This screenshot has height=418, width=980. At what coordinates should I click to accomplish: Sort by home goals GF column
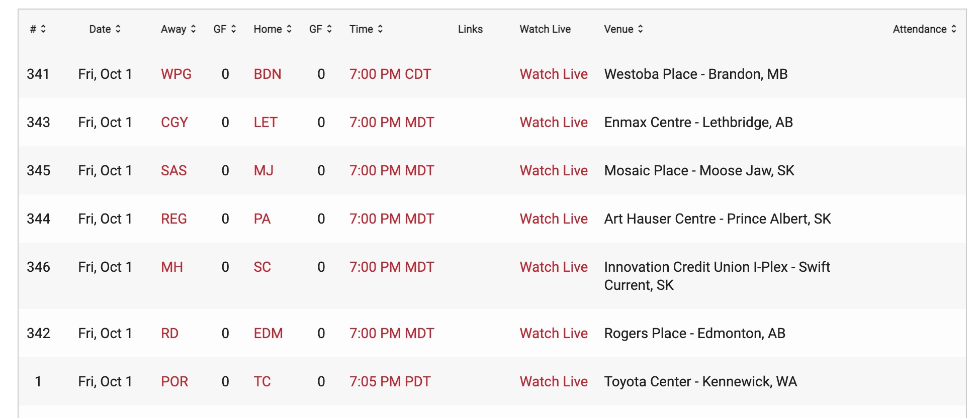320,29
